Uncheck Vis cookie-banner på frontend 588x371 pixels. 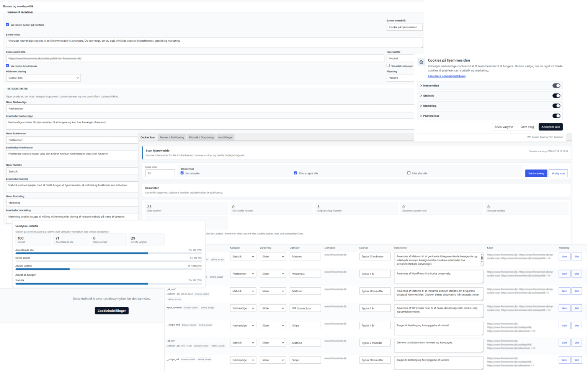point(8,24)
